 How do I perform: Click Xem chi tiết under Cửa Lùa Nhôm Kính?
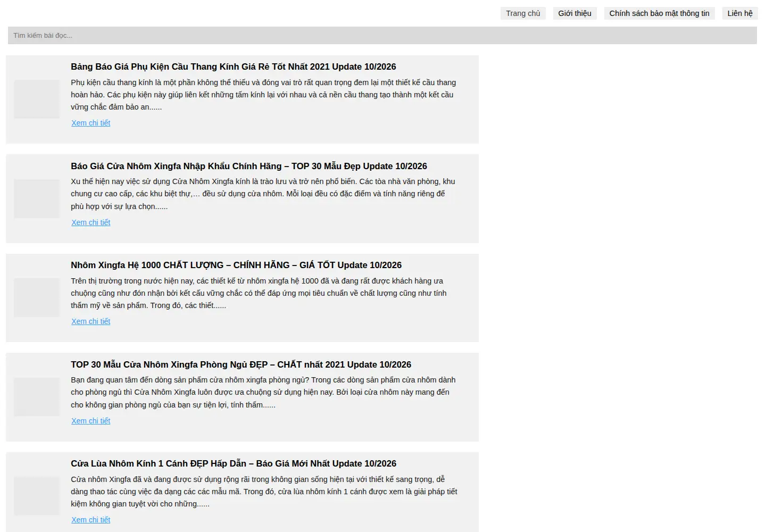(x=91, y=520)
